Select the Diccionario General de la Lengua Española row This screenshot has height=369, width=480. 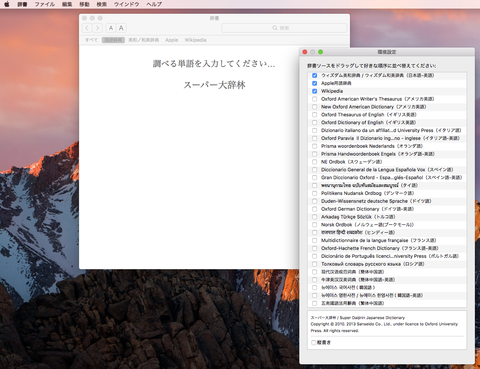point(387,170)
